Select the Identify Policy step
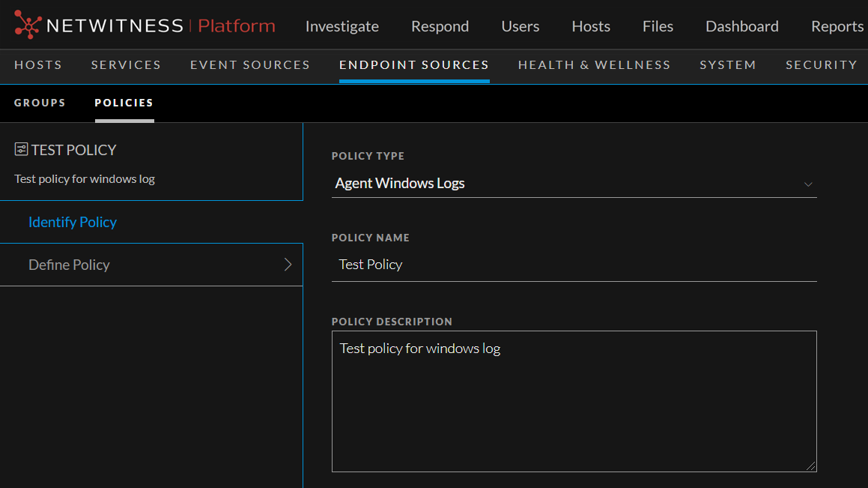This screenshot has height=488, width=868. (73, 222)
